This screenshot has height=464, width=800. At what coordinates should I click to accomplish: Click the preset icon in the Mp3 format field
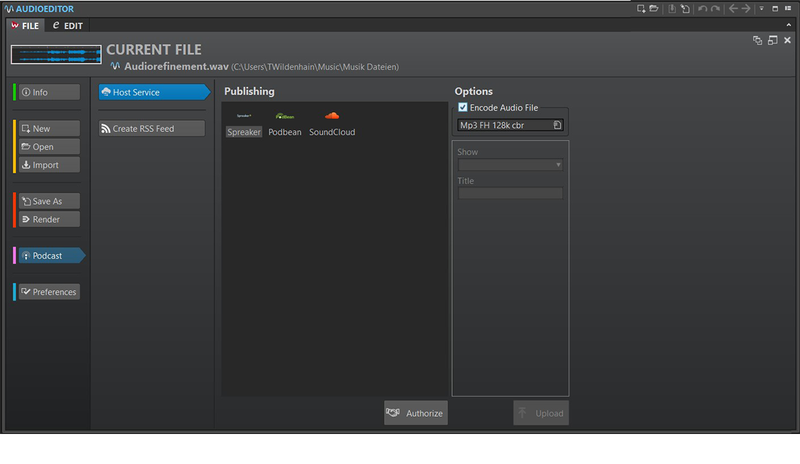click(557, 125)
